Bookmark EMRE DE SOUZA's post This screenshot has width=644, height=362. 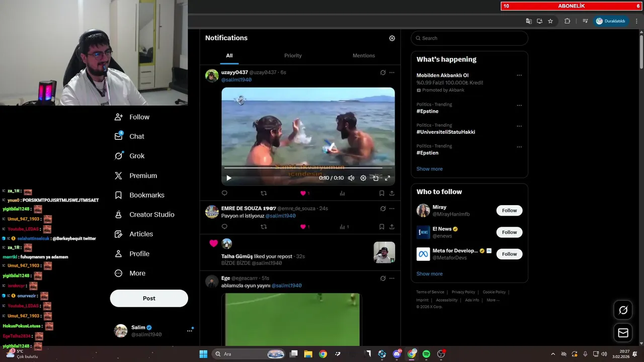click(382, 227)
